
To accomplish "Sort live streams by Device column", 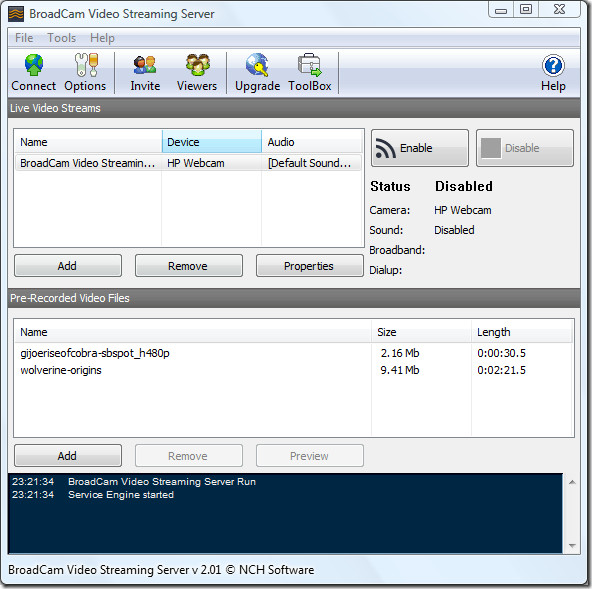I will pyautogui.click(x=212, y=142).
